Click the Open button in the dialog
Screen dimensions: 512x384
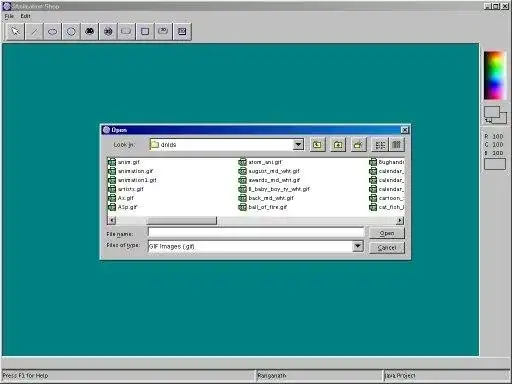click(x=387, y=233)
